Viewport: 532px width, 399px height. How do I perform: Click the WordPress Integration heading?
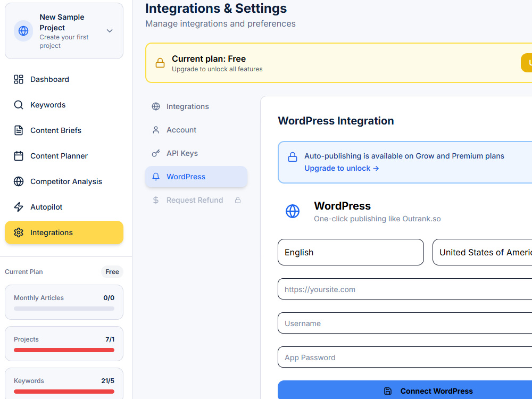click(x=336, y=121)
